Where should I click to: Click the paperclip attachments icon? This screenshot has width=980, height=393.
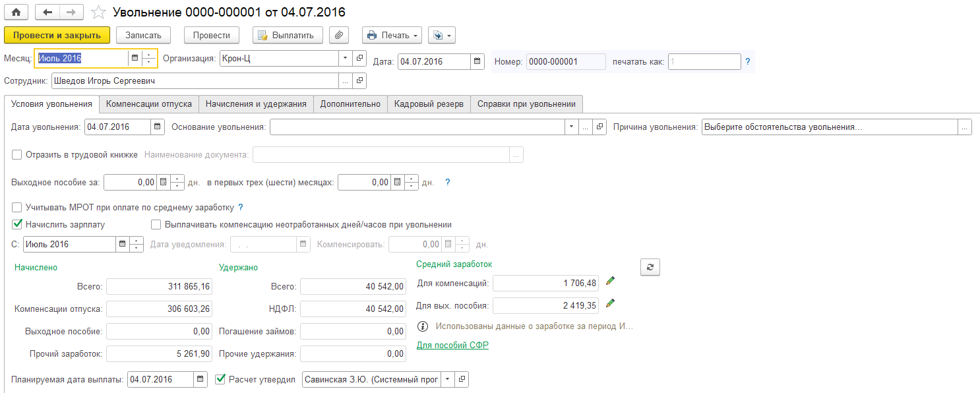coord(339,35)
